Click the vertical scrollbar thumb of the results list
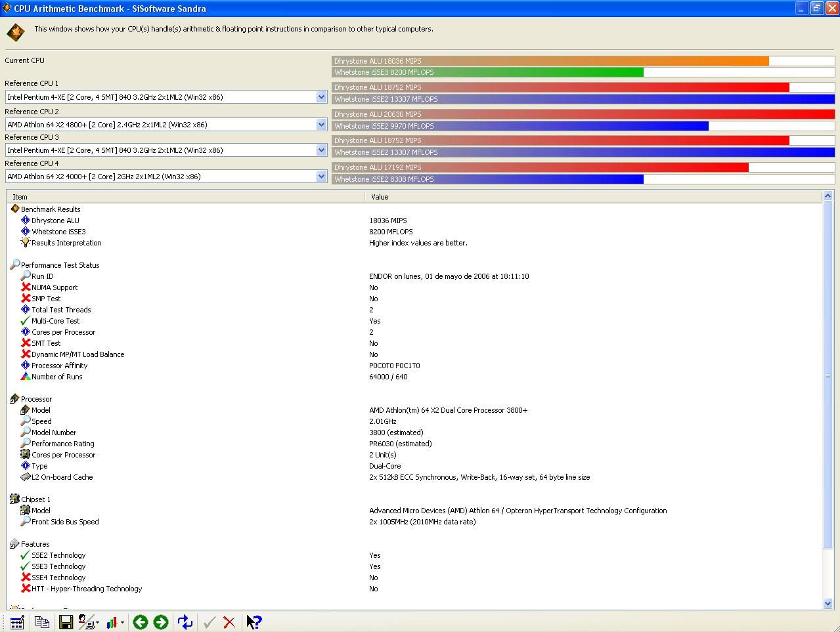The image size is (840, 632). click(x=828, y=375)
